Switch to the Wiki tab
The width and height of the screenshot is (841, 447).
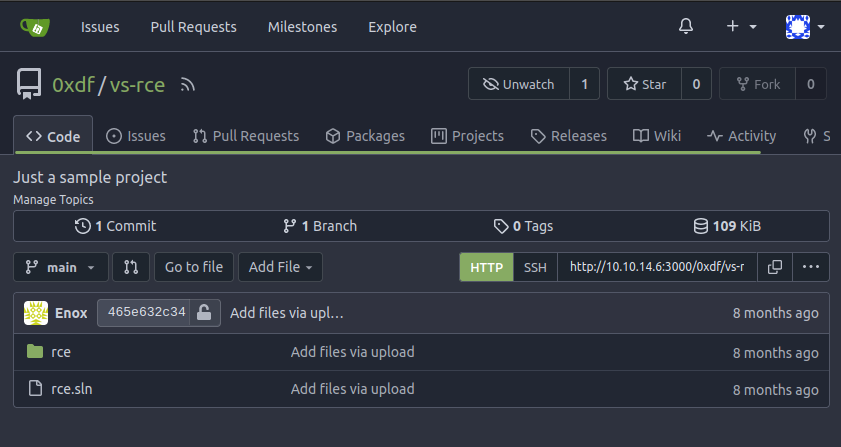pyautogui.click(x=657, y=136)
